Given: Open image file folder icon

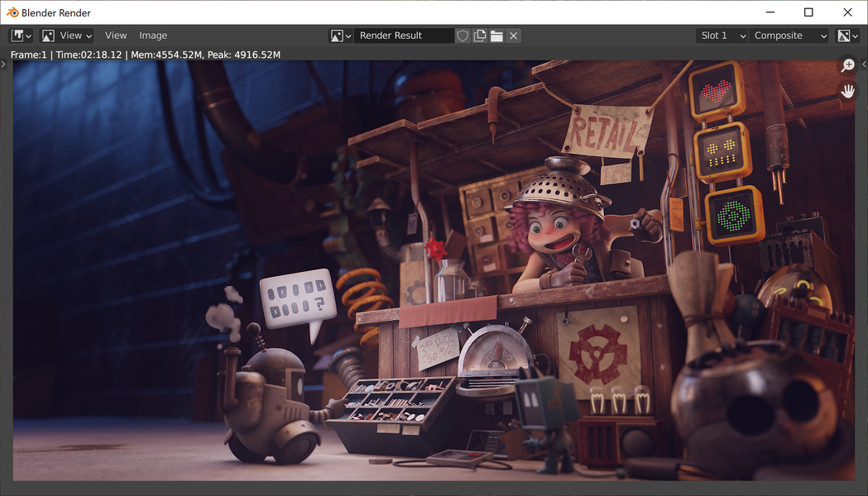Looking at the screenshot, I should [496, 36].
